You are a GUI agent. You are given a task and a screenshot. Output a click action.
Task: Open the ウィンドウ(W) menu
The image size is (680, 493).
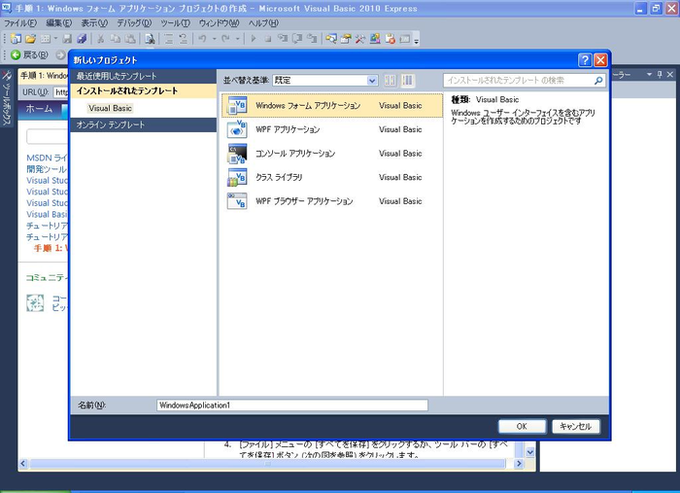point(219,23)
